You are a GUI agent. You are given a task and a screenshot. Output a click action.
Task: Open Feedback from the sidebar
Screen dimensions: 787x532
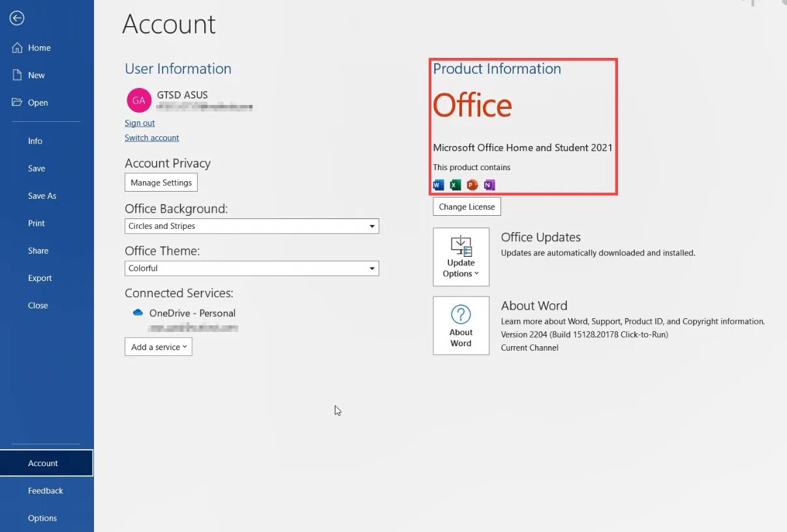click(x=47, y=490)
